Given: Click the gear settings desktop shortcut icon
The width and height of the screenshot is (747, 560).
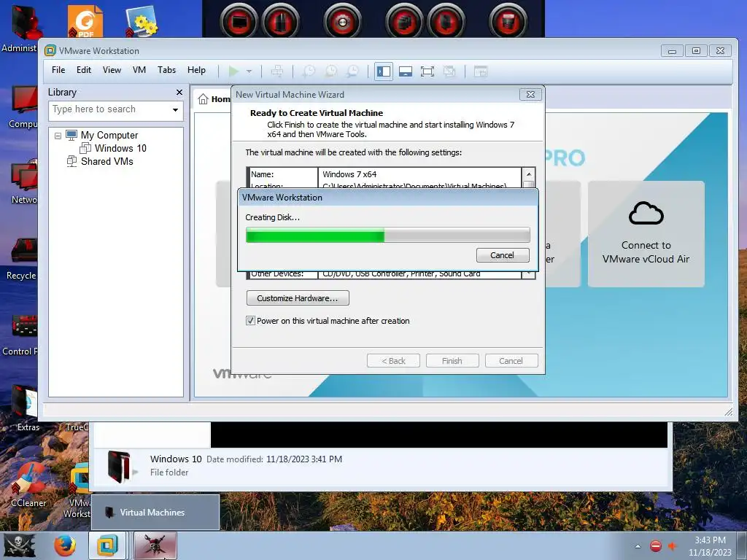Looking at the screenshot, I should [142, 21].
